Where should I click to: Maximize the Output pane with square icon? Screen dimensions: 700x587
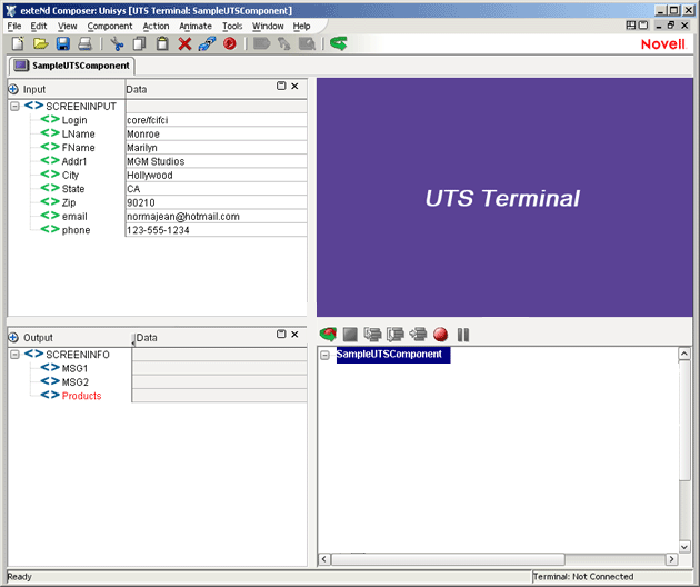tap(281, 334)
